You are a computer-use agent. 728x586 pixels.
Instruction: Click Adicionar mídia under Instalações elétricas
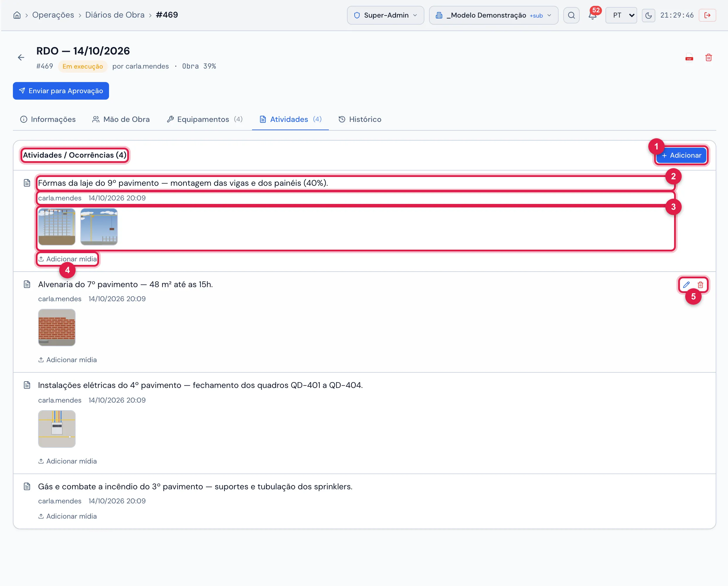[x=67, y=461]
